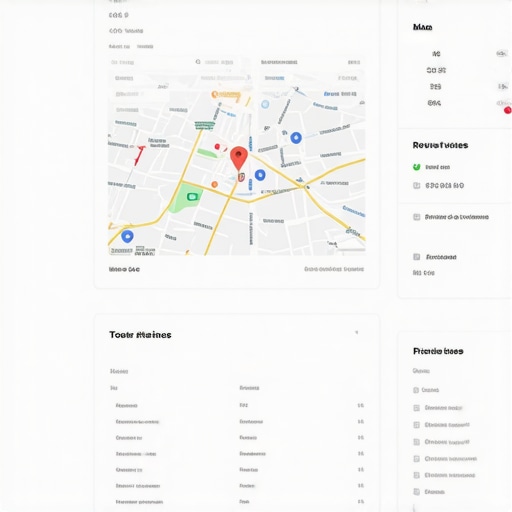Click the green striped label on the map
512x512 pixels.
point(204,126)
